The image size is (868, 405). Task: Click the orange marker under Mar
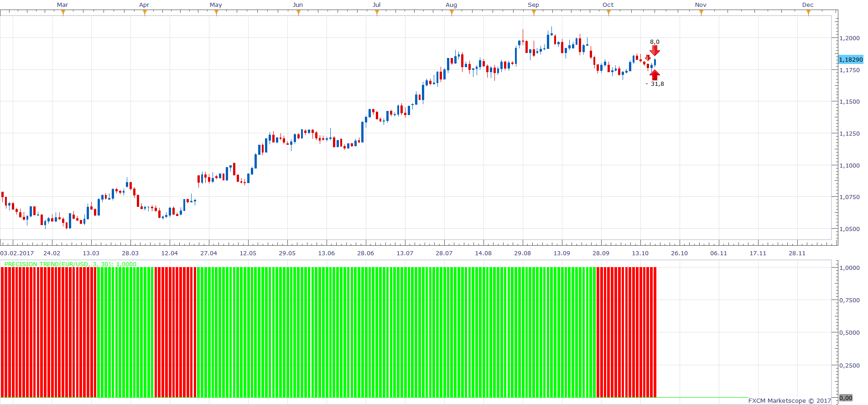[x=63, y=13]
